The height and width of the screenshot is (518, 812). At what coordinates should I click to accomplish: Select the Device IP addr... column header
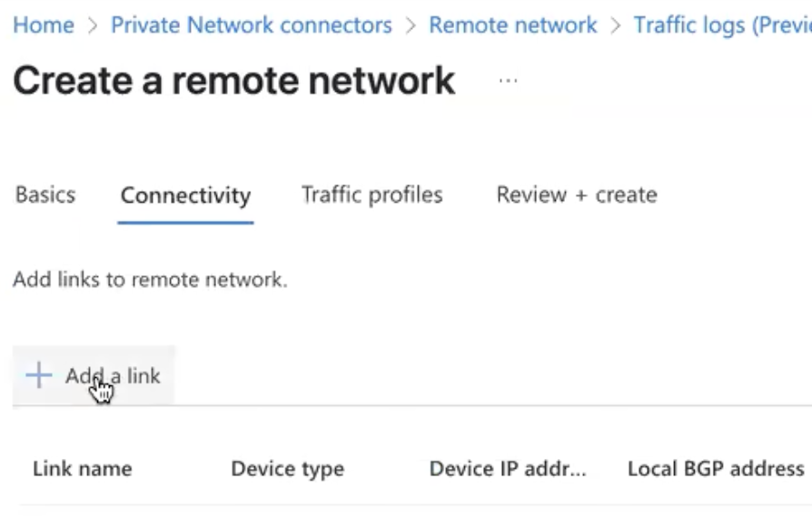[x=508, y=469]
